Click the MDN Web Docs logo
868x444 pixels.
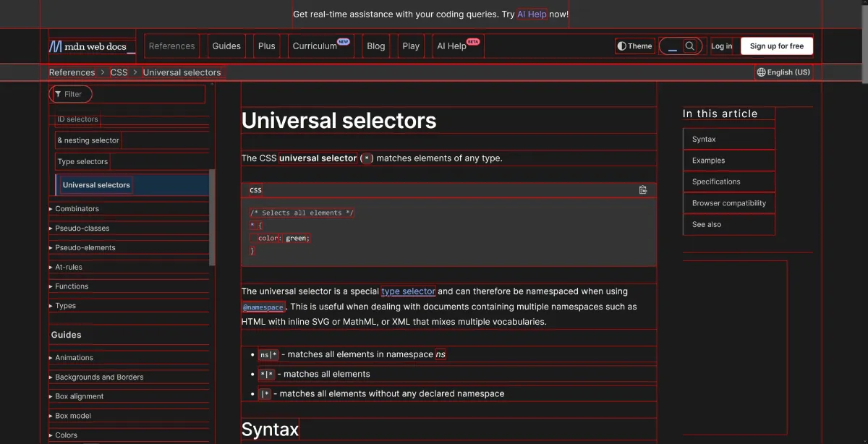point(92,46)
